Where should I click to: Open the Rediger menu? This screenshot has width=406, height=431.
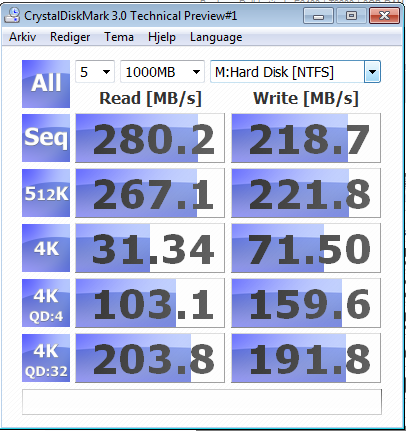[x=70, y=37]
